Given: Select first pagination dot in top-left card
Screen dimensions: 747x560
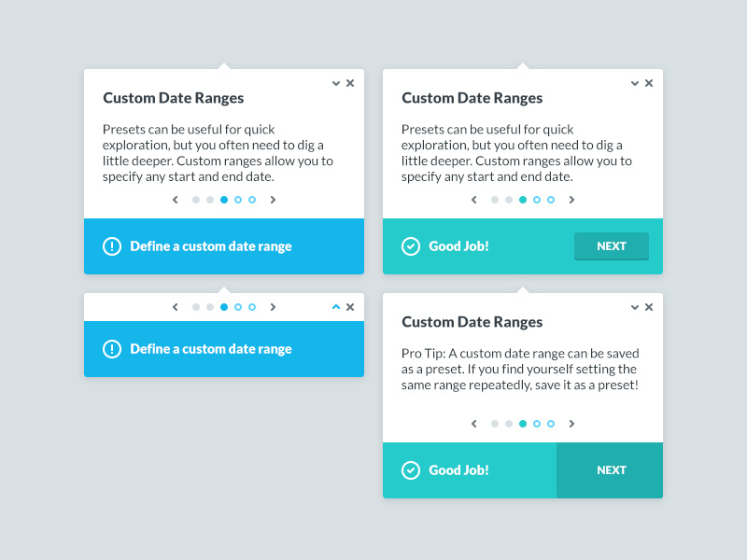Looking at the screenshot, I should (x=196, y=200).
